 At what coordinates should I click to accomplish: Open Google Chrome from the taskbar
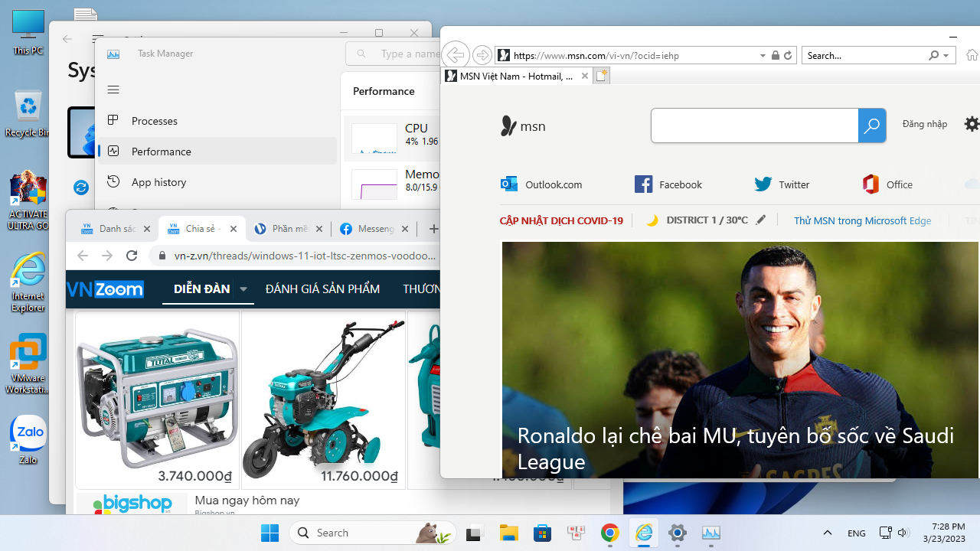coord(609,532)
